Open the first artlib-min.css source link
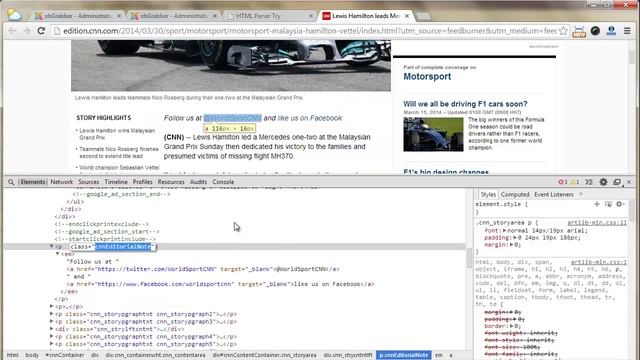The width and height of the screenshot is (640, 360). point(597,223)
